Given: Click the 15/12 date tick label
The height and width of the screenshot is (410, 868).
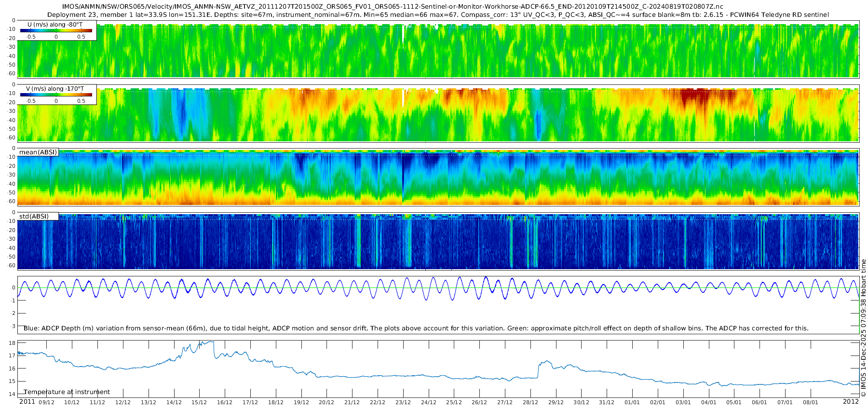Looking at the screenshot, I should [x=199, y=402].
